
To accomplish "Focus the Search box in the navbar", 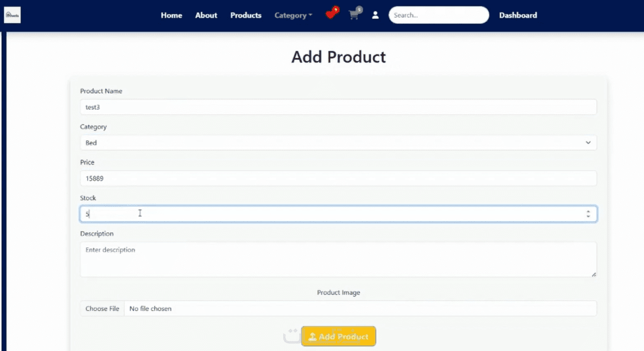I will 438,15.
